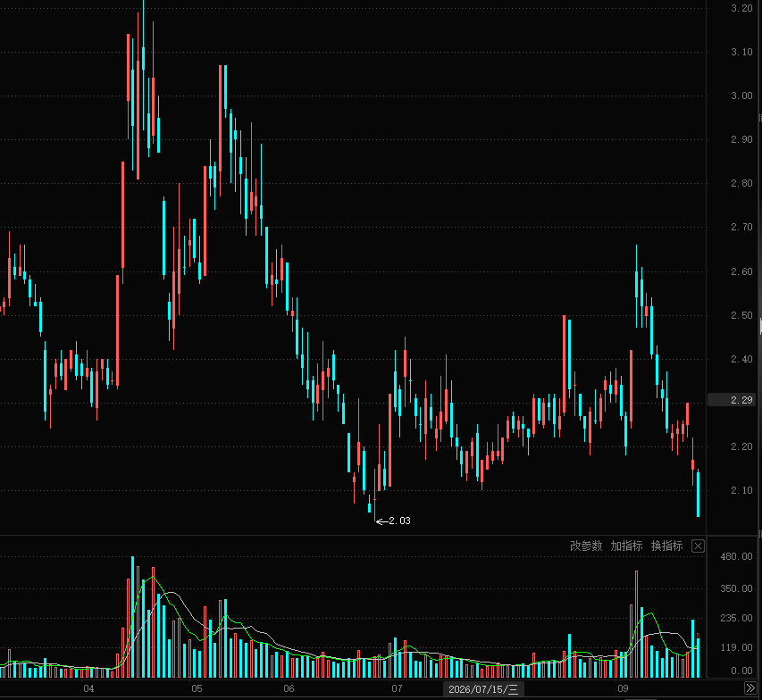This screenshot has width=762, height=700.
Task: Click the 119.00 volume axis label
Action: (x=737, y=647)
